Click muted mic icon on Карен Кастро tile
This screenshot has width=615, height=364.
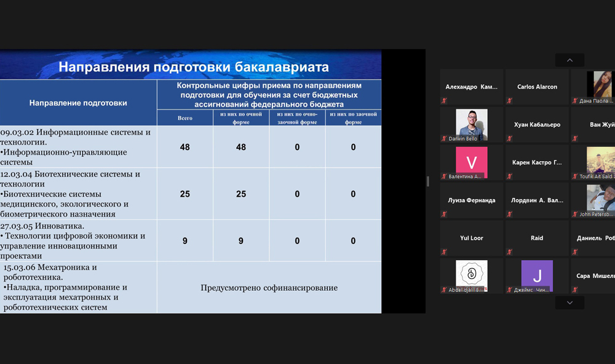click(x=509, y=176)
